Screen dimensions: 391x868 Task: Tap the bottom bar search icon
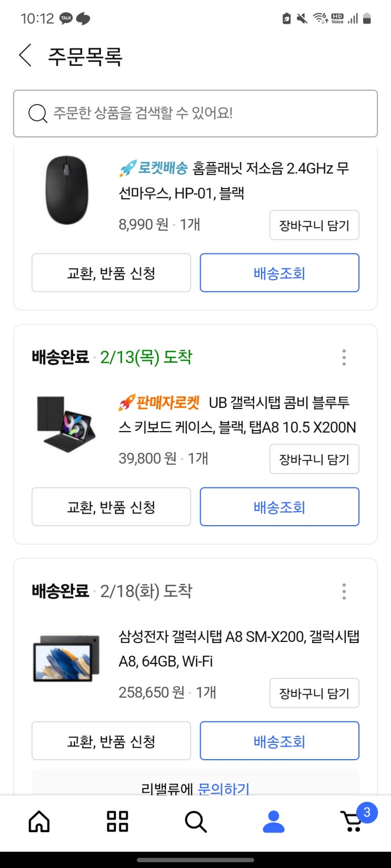195,821
